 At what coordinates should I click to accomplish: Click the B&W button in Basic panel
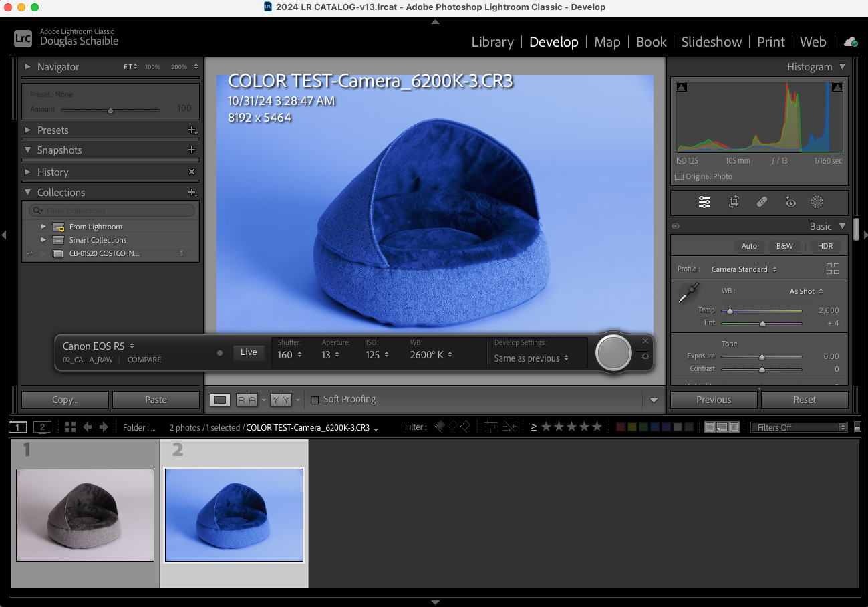(784, 246)
